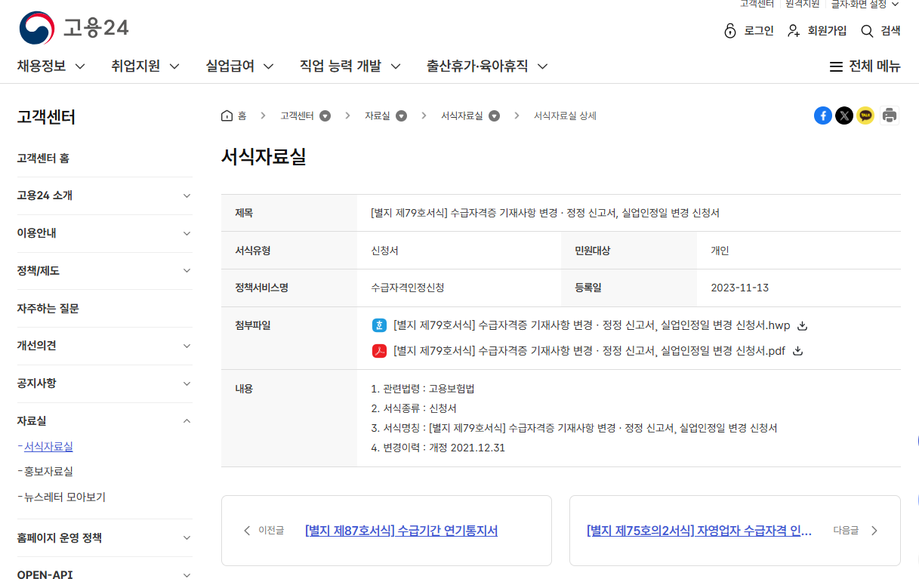Viewport: 919px width, 588px height.
Task: Open search via the 검색 magnifier icon
Action: point(868,31)
